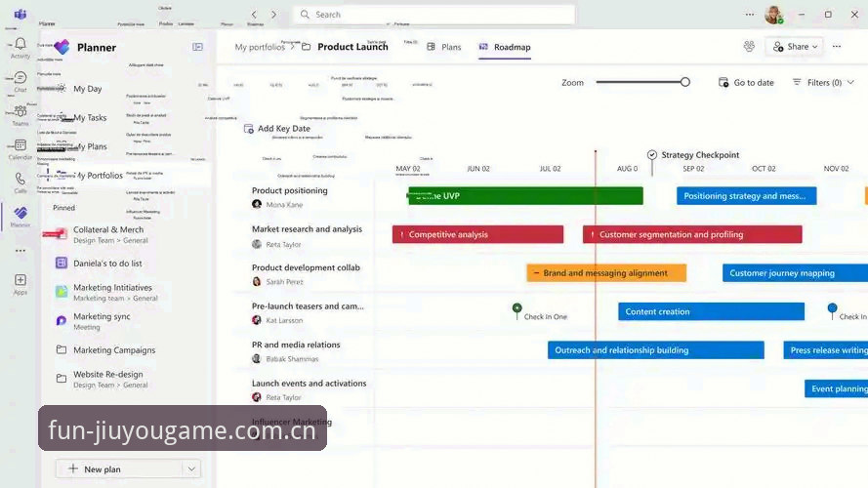This screenshot has height=488, width=868.
Task: Open Press release writing bar
Action: [x=825, y=350]
